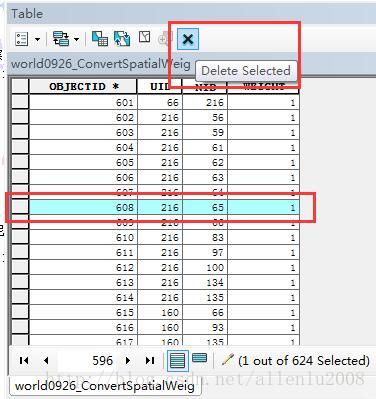Click the Switch Selection icon

tap(122, 39)
